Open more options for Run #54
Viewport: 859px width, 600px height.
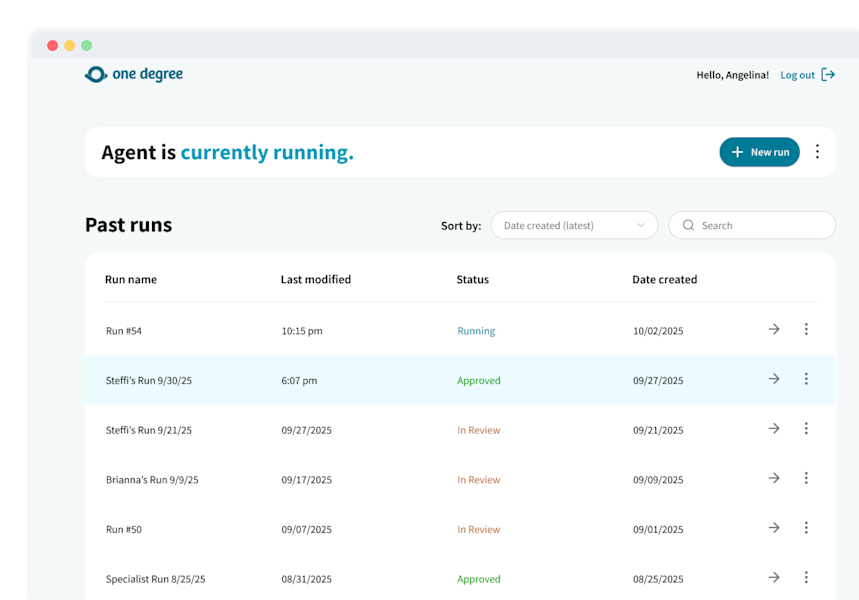[x=806, y=329]
